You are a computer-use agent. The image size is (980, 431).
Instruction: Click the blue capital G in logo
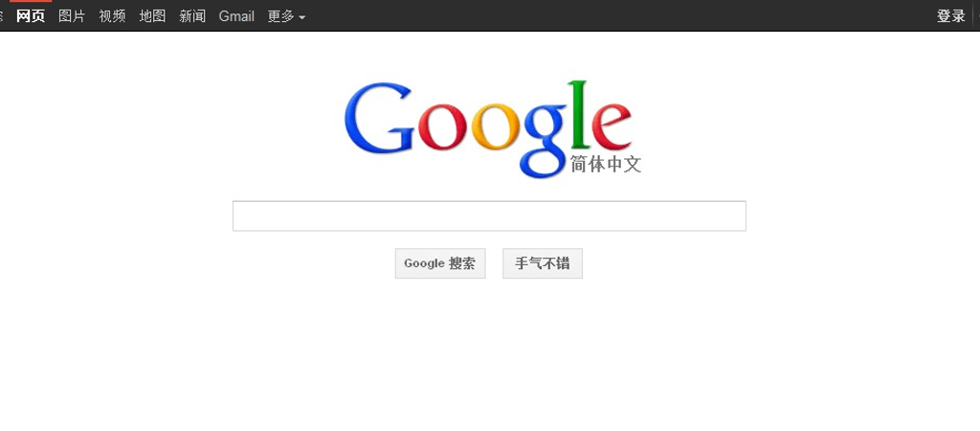pyautogui.click(x=379, y=118)
